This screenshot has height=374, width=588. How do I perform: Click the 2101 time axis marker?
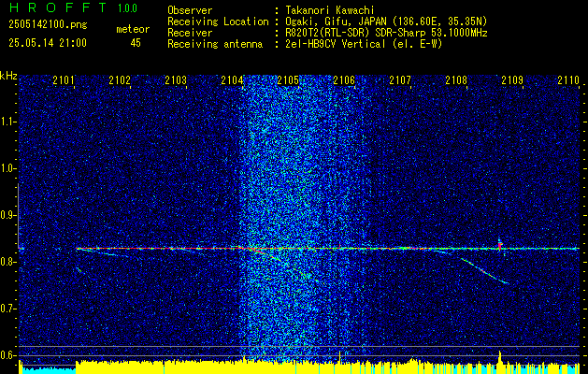(x=64, y=79)
